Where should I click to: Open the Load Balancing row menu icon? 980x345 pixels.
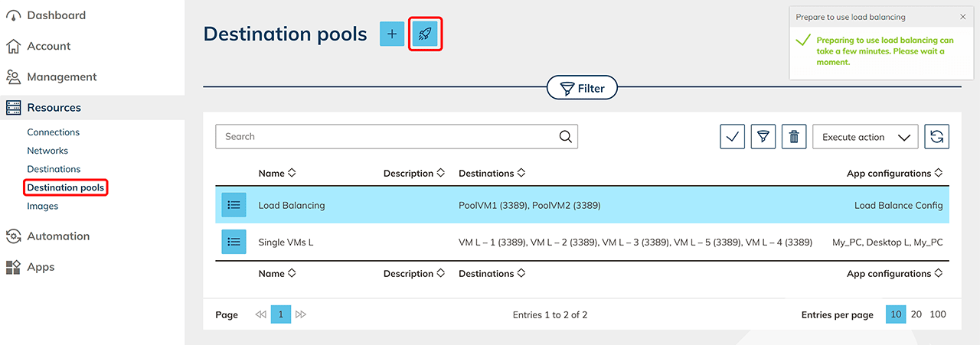pos(234,205)
